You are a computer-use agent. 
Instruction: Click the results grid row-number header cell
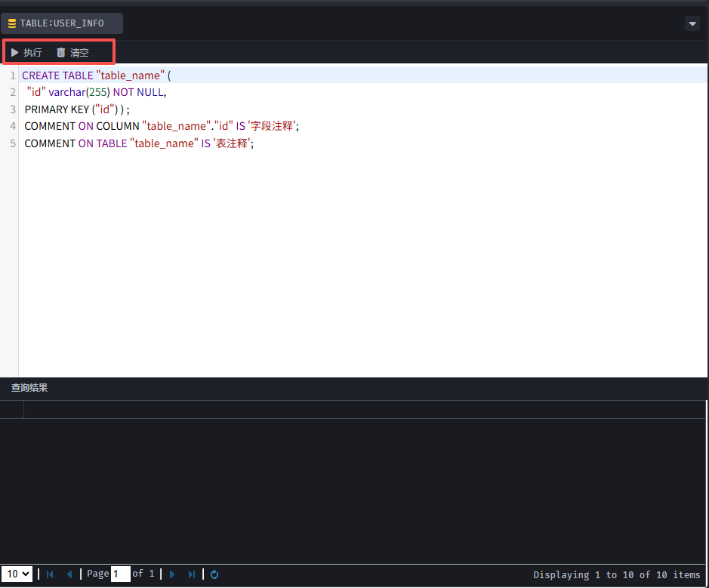point(12,410)
